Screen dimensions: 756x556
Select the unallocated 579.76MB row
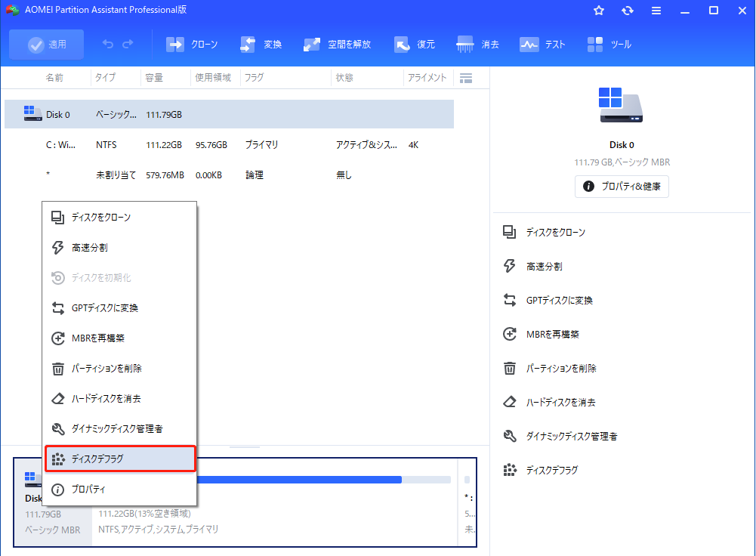click(x=229, y=175)
